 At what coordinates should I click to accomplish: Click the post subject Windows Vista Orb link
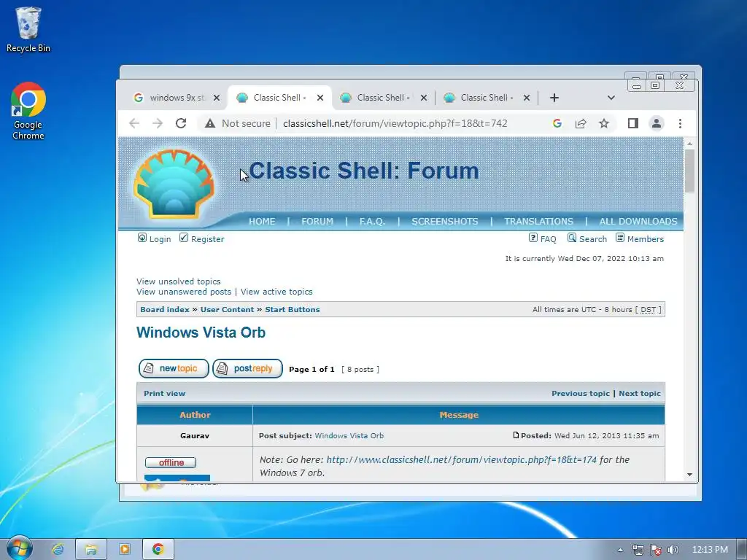point(349,436)
